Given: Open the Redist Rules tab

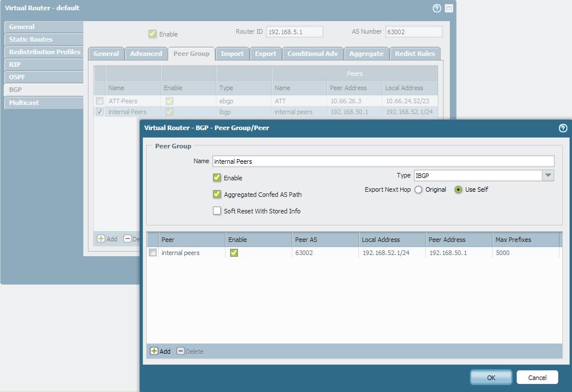Looking at the screenshot, I should [x=414, y=54].
